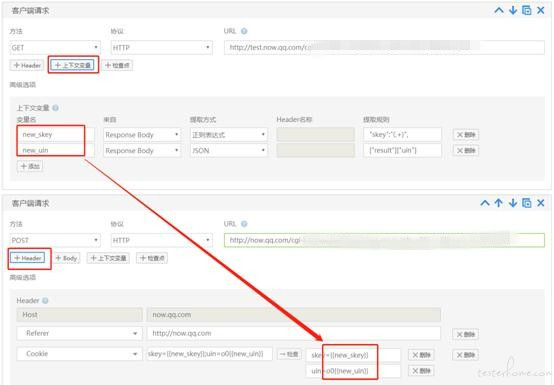This screenshot has height=385, width=554.
Task: Duplicate the first request panel
Action: pos(526,10)
